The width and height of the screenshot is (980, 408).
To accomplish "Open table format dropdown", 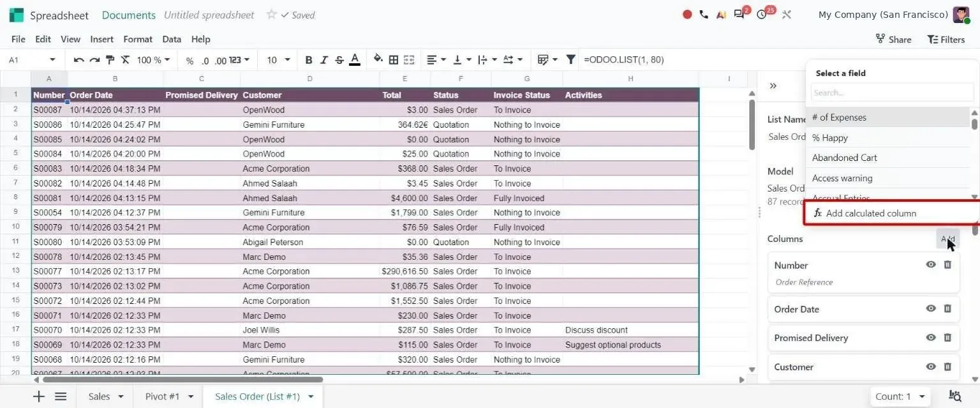I will (547, 60).
